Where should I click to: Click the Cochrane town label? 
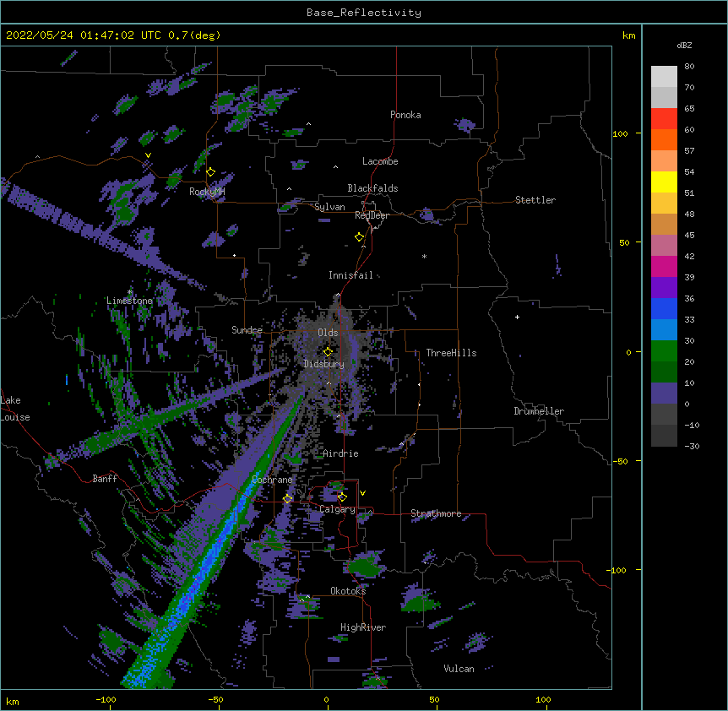coord(272,480)
